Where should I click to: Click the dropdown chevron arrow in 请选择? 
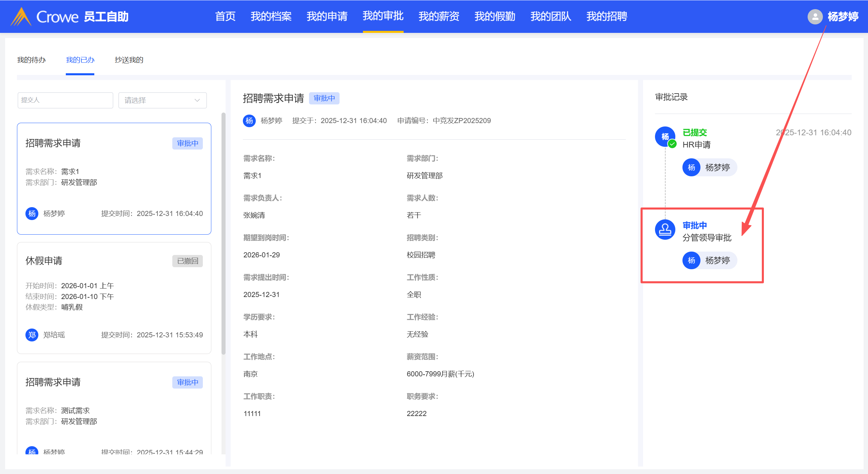[197, 100]
